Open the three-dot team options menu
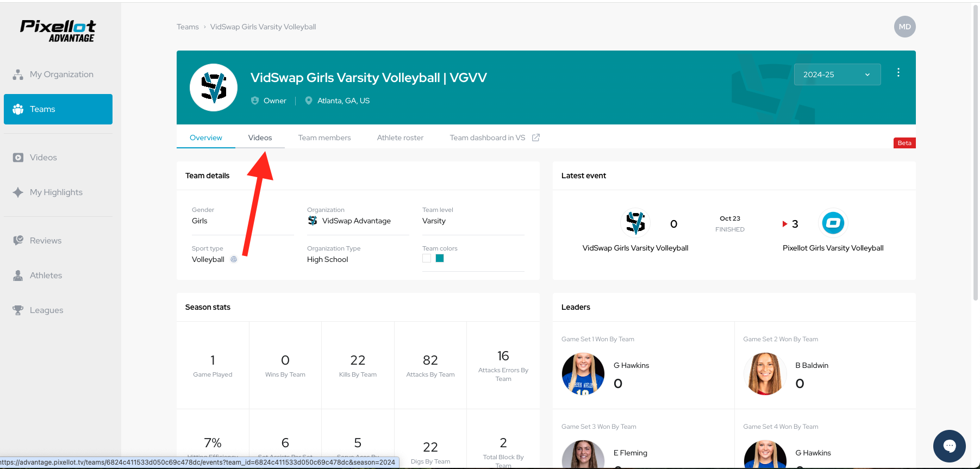Viewport: 980px width, 469px height. (898, 72)
